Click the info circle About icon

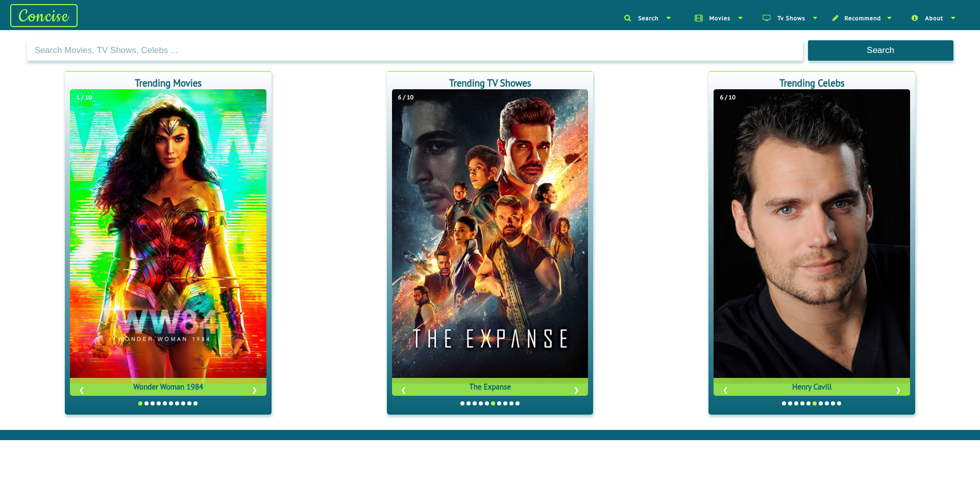pos(915,18)
